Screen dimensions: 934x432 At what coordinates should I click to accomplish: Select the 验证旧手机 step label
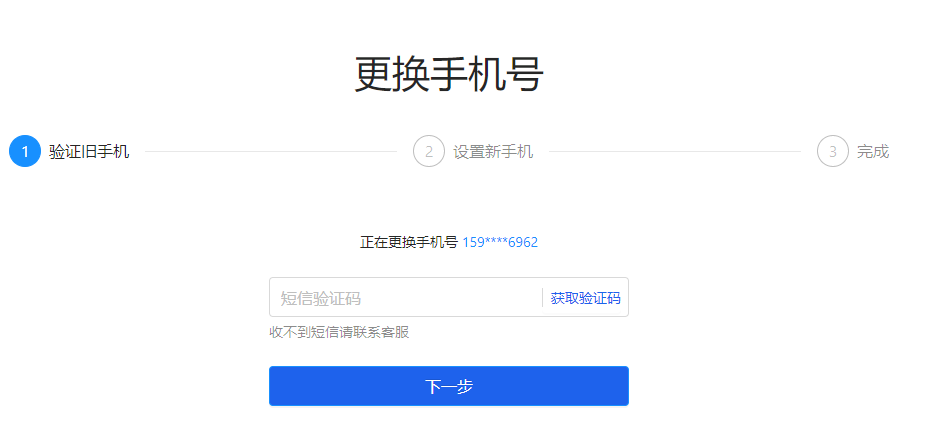point(89,151)
